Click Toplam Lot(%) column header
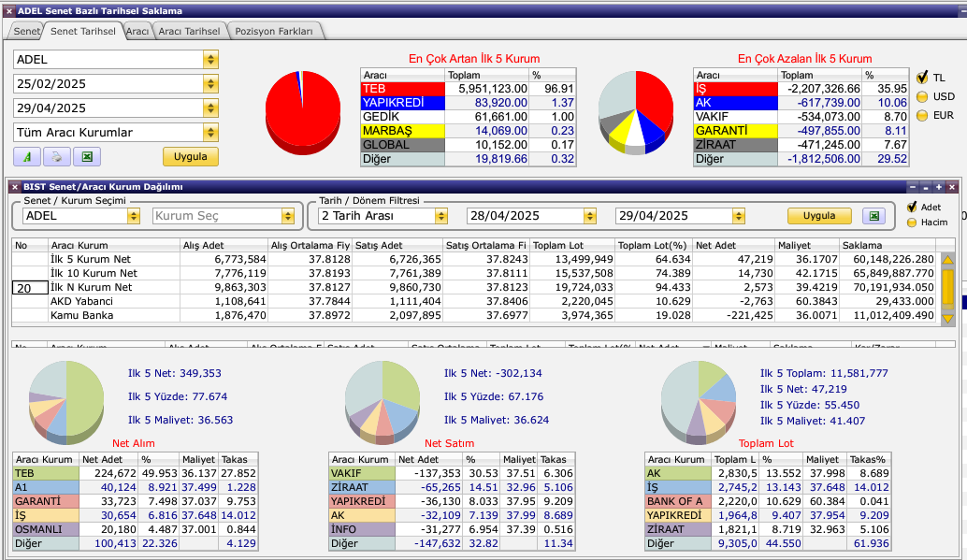Image resolution: width=967 pixels, height=560 pixels. pos(655,246)
